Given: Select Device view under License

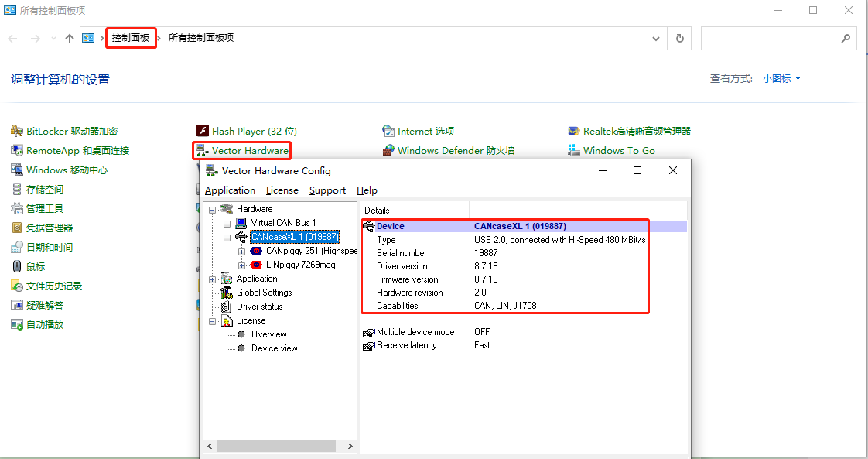Looking at the screenshot, I should point(274,348).
